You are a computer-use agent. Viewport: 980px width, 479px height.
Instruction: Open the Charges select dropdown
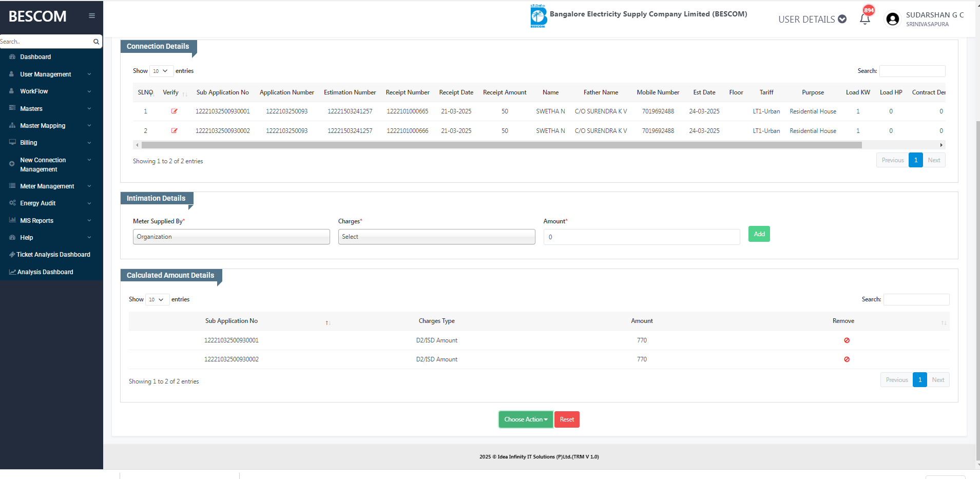[x=436, y=237]
